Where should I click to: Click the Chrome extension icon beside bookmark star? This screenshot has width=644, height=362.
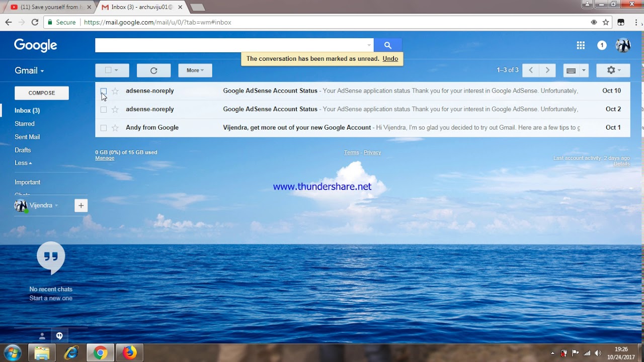click(x=621, y=22)
